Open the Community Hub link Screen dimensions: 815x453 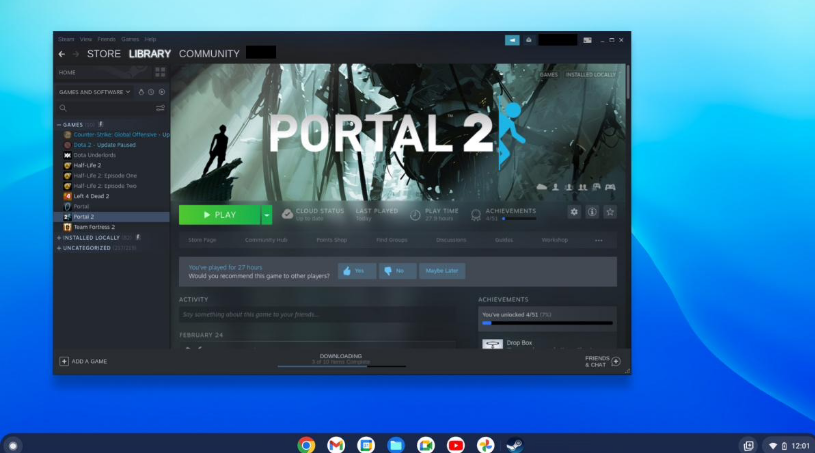pos(266,240)
